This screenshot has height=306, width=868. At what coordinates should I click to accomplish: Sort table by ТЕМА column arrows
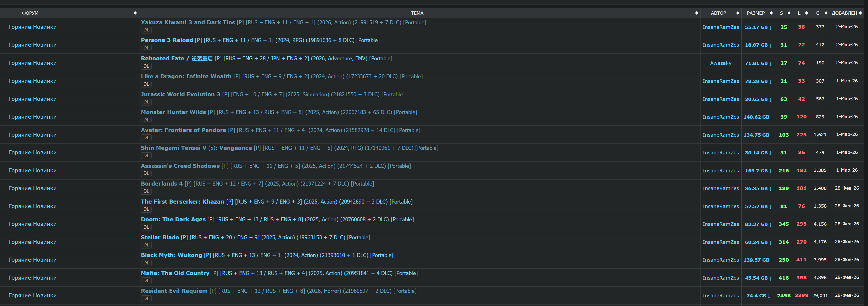(696, 13)
